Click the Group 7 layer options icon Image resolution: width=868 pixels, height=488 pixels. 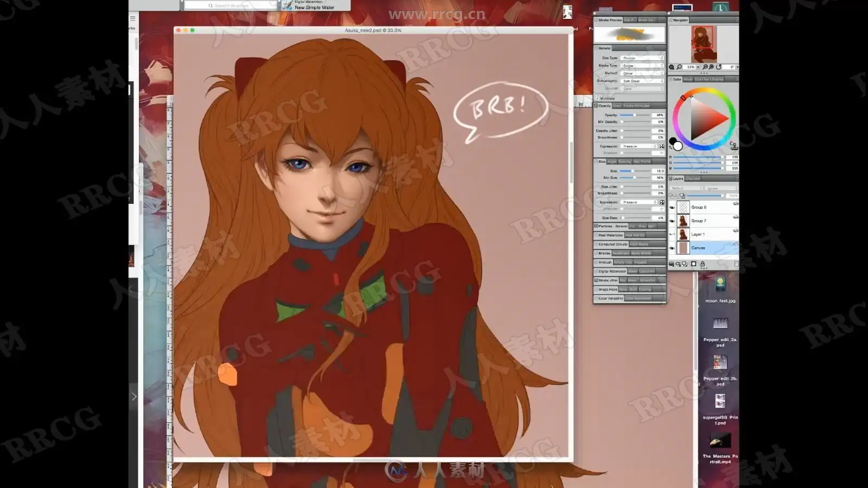736,217
